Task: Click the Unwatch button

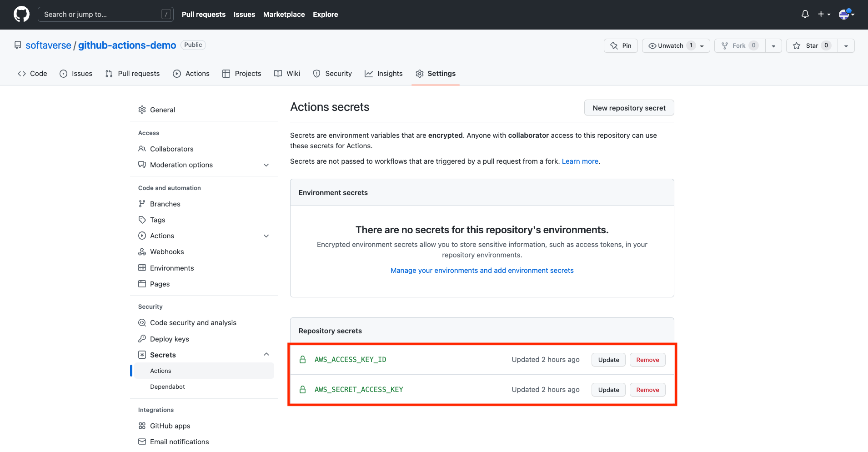Action: tap(676, 45)
